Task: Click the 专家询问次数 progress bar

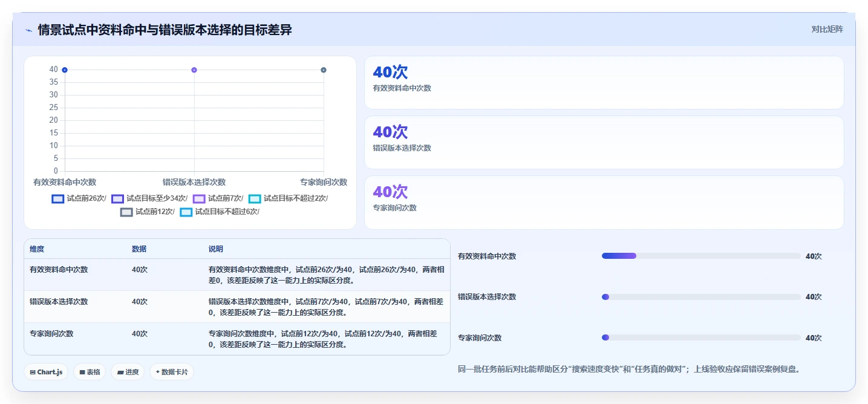Action: click(701, 337)
